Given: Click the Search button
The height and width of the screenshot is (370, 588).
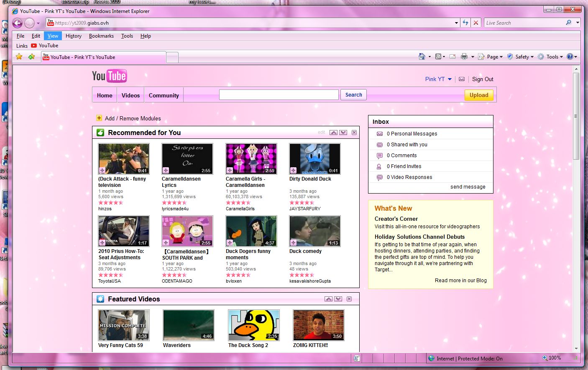Looking at the screenshot, I should coord(353,95).
